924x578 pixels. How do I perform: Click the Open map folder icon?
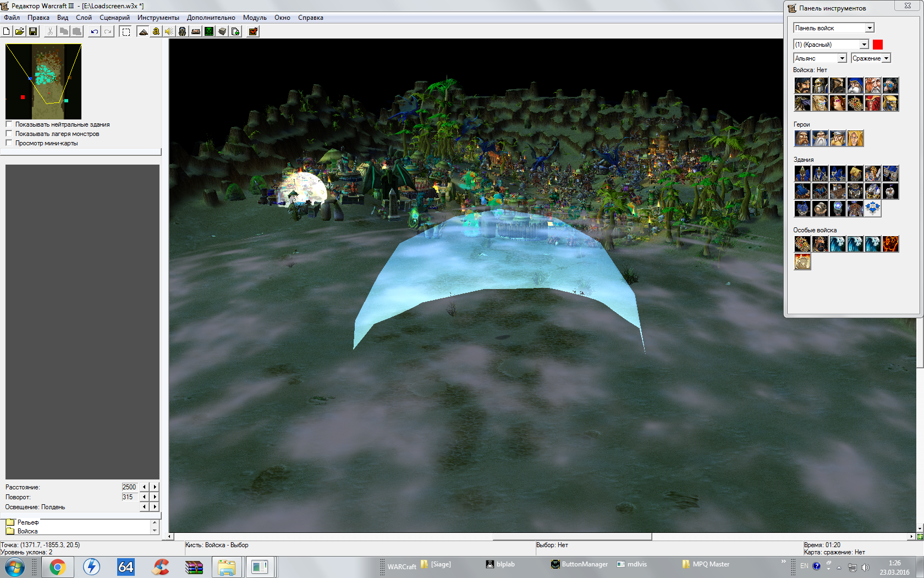[20, 31]
